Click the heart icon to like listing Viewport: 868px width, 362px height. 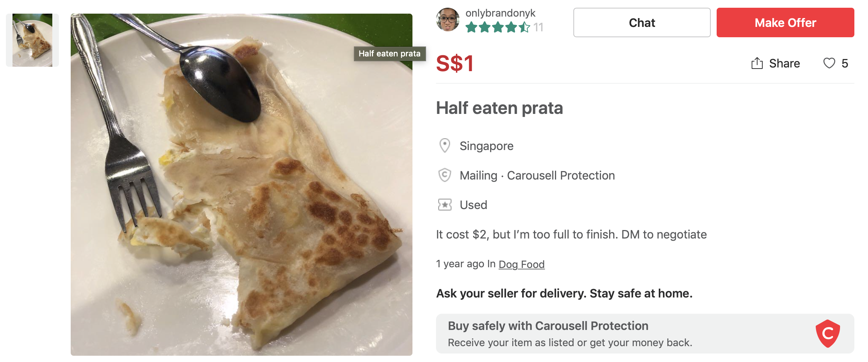pos(829,63)
